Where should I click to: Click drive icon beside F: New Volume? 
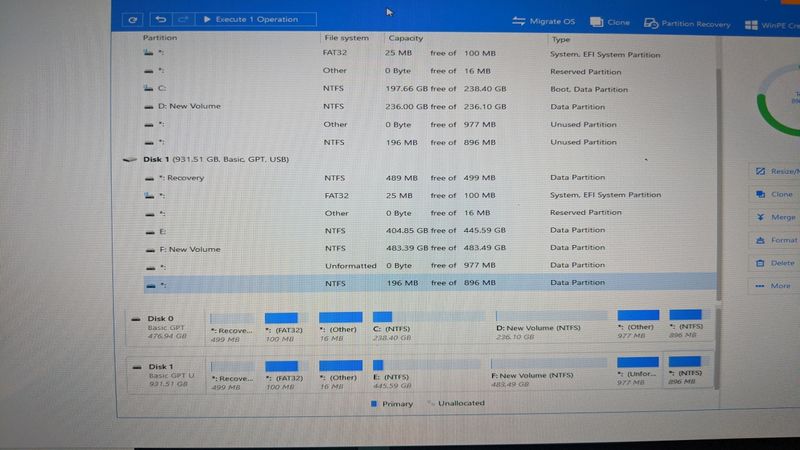coord(150,251)
